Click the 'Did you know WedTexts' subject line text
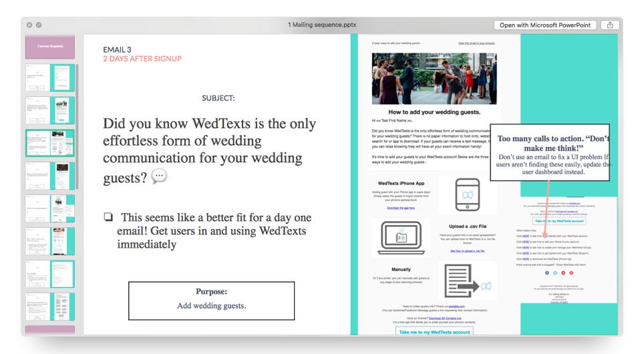This screenshot has height=354, width=644. (210, 150)
